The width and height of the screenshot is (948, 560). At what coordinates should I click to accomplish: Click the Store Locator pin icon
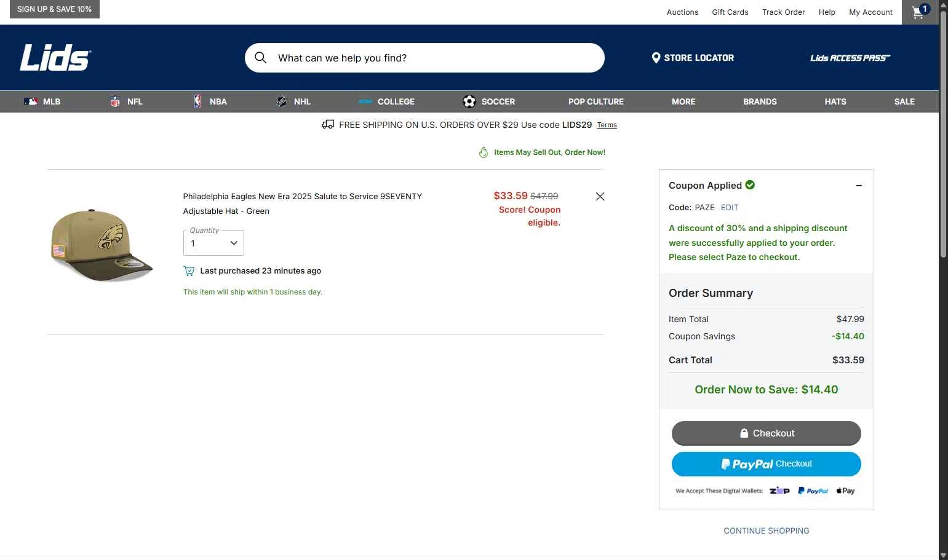656,58
